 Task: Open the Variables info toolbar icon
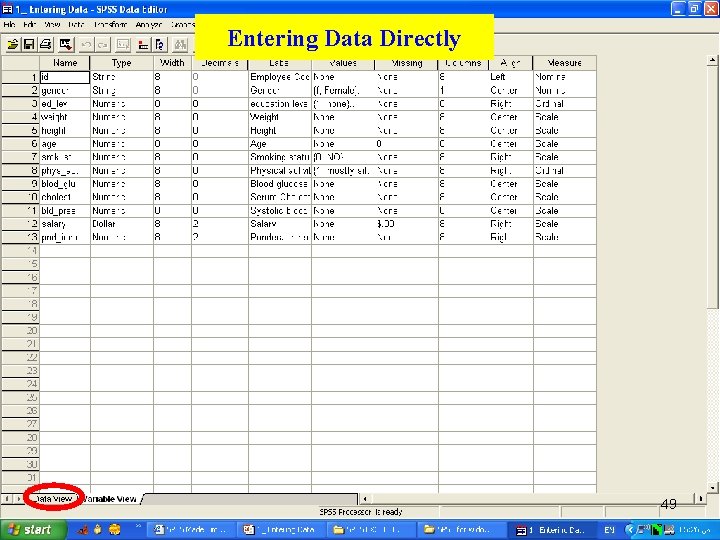click(x=159, y=45)
